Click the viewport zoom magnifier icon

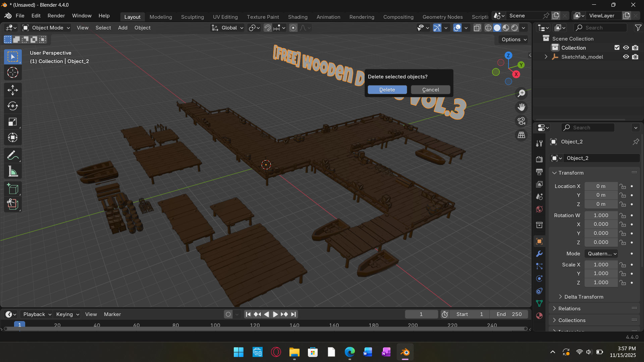(x=521, y=93)
